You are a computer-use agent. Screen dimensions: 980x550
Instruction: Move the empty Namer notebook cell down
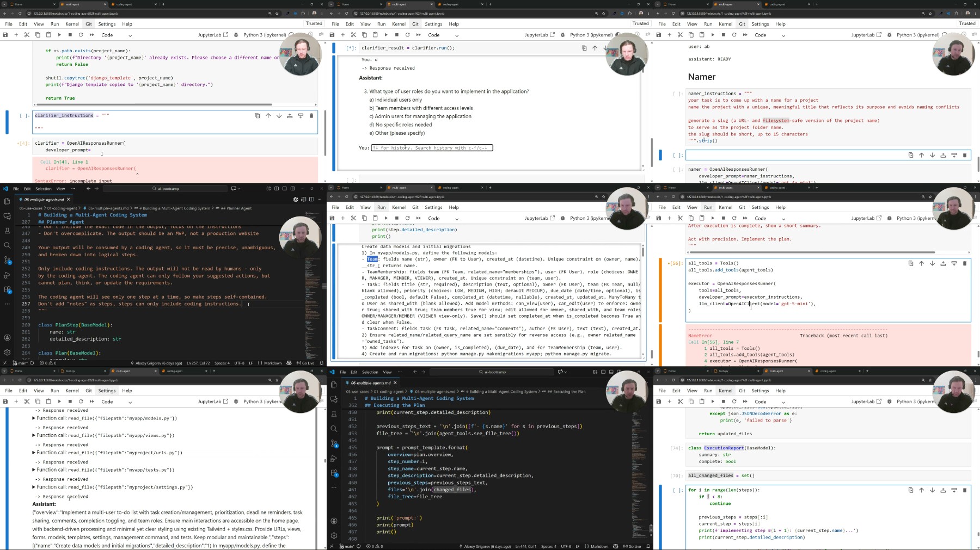pos(932,155)
